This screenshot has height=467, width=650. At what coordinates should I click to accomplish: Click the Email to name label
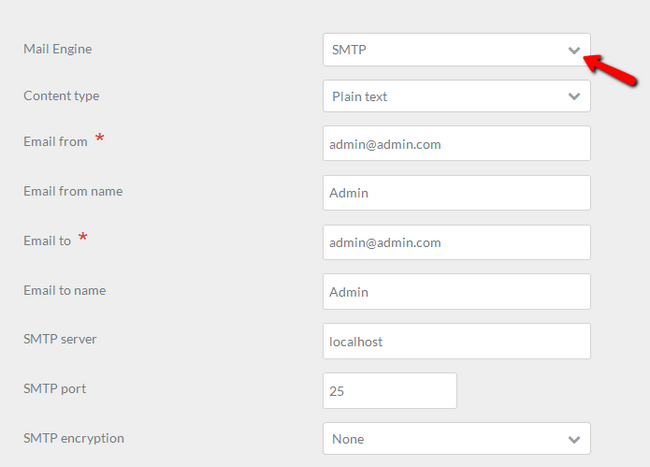pos(65,291)
